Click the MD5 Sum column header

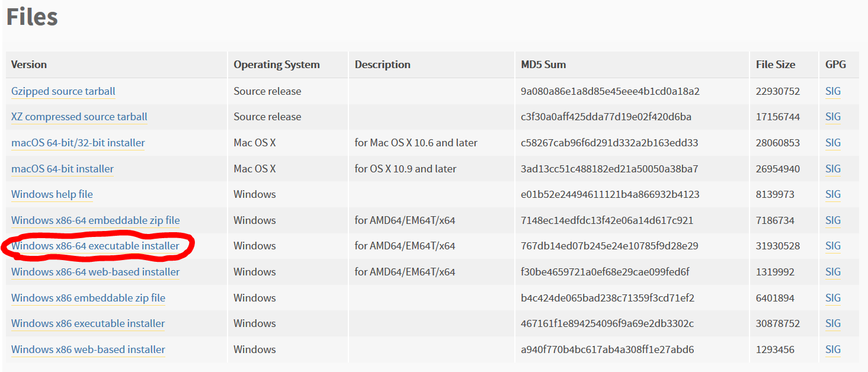[543, 65]
